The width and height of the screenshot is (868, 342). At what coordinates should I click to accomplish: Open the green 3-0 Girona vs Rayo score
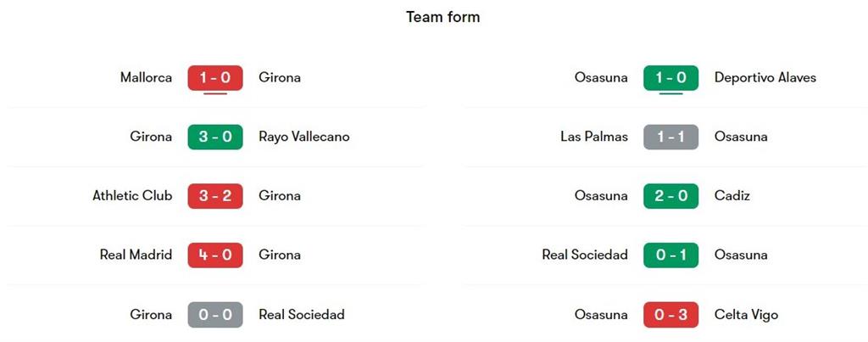tap(215, 137)
